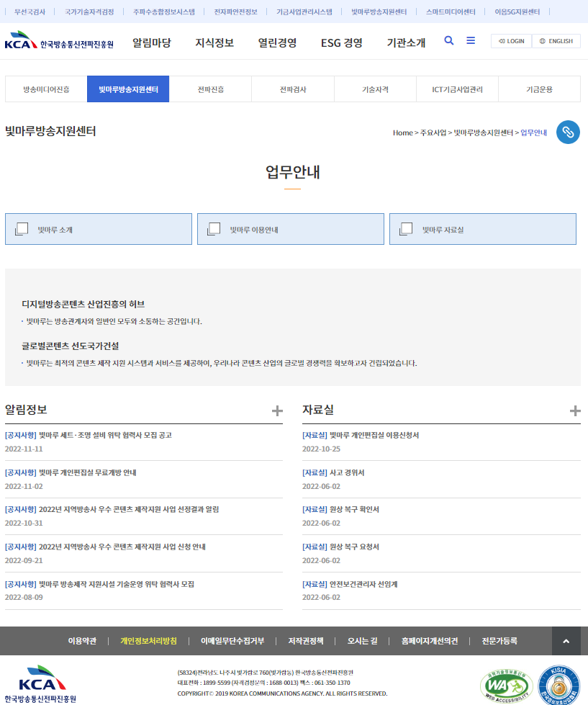Open file 안전보건관리자 선임계
The height and width of the screenshot is (705, 588).
[x=363, y=584]
